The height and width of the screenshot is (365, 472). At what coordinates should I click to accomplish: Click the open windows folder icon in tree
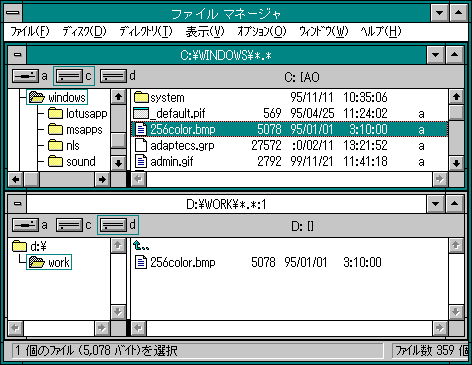tap(37, 97)
